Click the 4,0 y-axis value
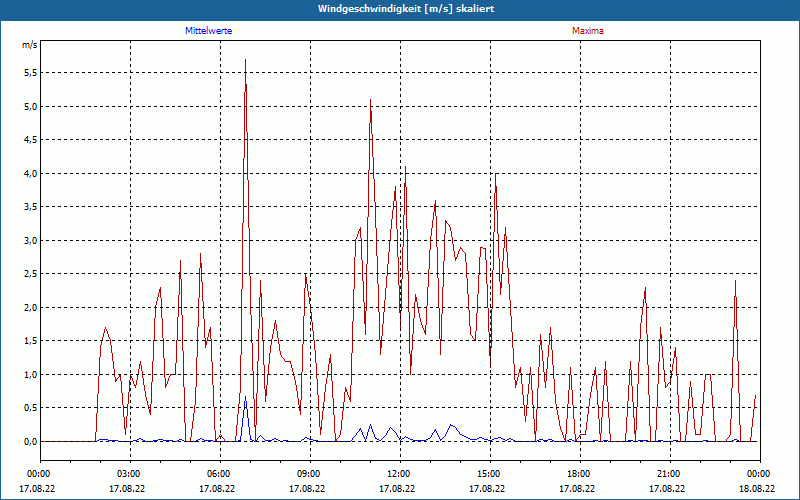This screenshot has width=800, height=500. pos(31,173)
